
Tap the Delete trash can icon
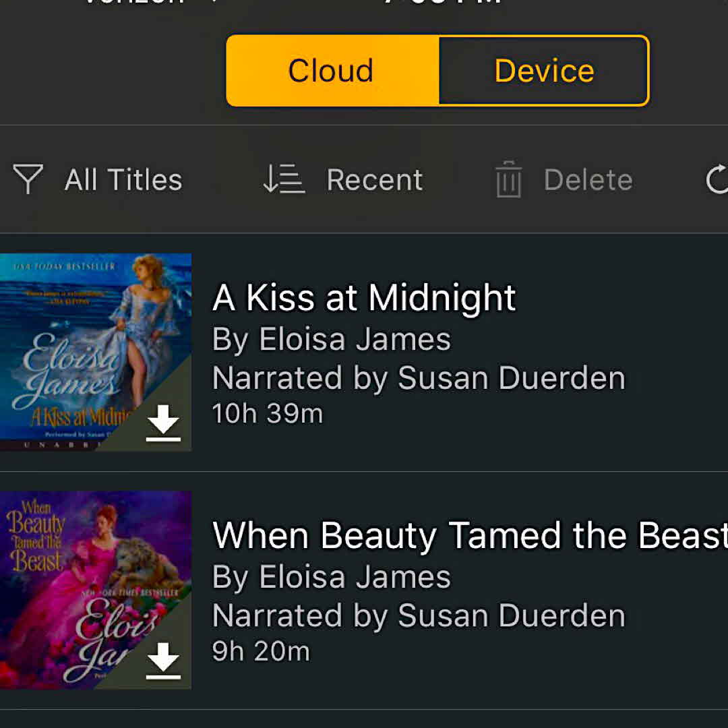509,179
